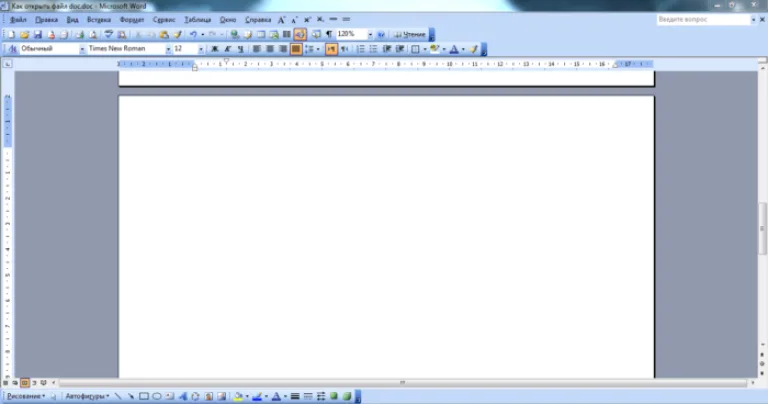Open the Рисование drawing menu button
This screenshot has width=768, height=404.
pos(26,396)
